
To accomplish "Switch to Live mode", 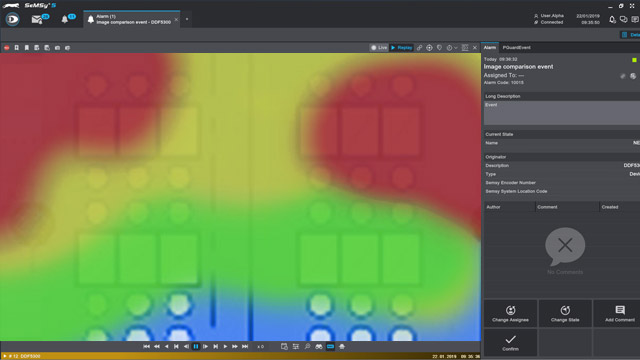I will 379,48.
